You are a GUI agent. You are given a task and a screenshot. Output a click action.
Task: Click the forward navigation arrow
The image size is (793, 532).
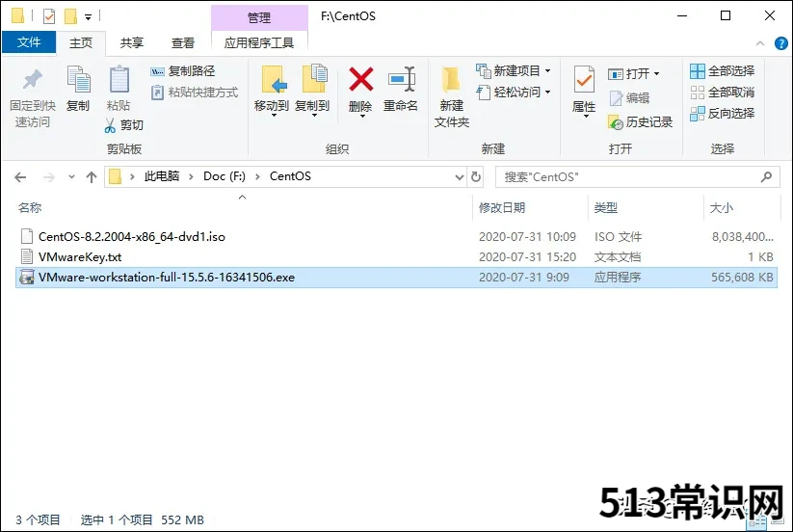[x=48, y=177]
